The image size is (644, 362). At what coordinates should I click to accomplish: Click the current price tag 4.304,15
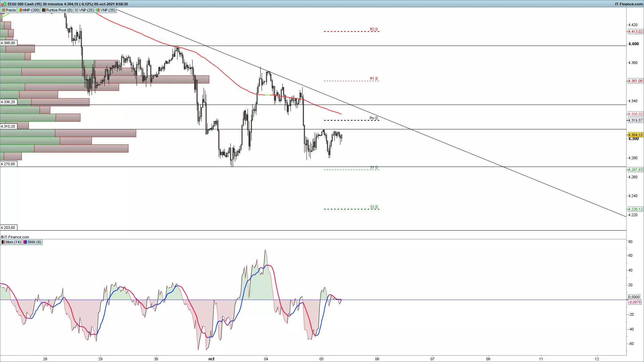click(x=635, y=135)
